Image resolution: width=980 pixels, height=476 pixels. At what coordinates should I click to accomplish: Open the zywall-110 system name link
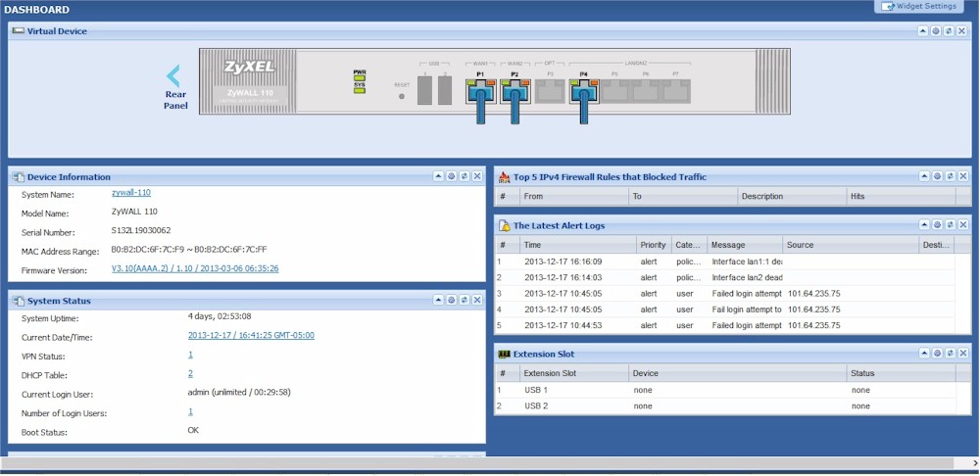coord(131,193)
